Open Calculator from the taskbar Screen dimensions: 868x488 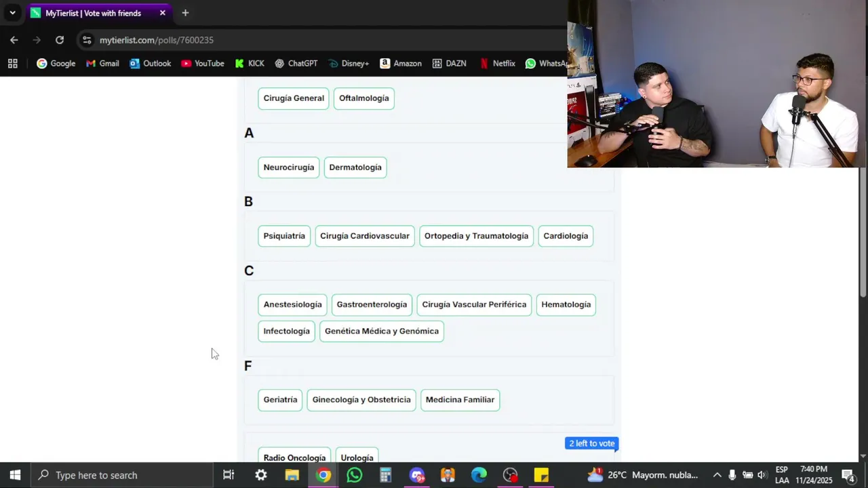[x=385, y=475]
